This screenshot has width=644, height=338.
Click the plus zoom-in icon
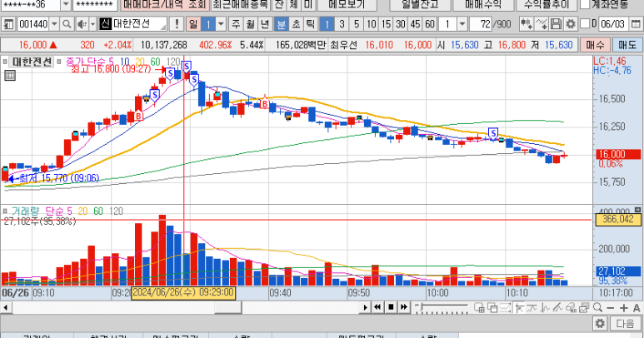(x=624, y=308)
